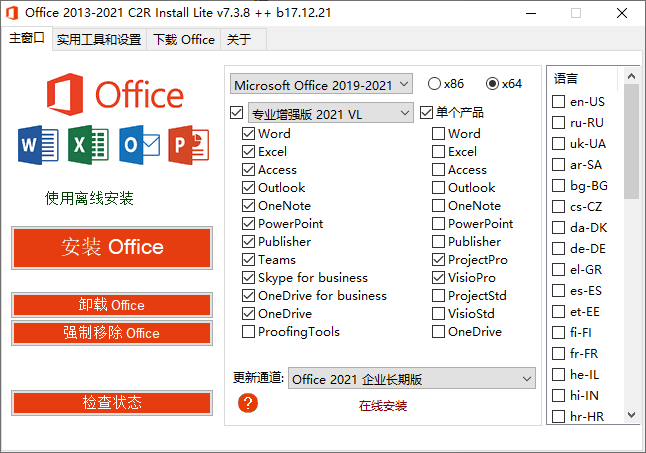Expand the 专业增强版 2021 VL edition dropdown
This screenshot has height=453, width=646.
pos(329,113)
